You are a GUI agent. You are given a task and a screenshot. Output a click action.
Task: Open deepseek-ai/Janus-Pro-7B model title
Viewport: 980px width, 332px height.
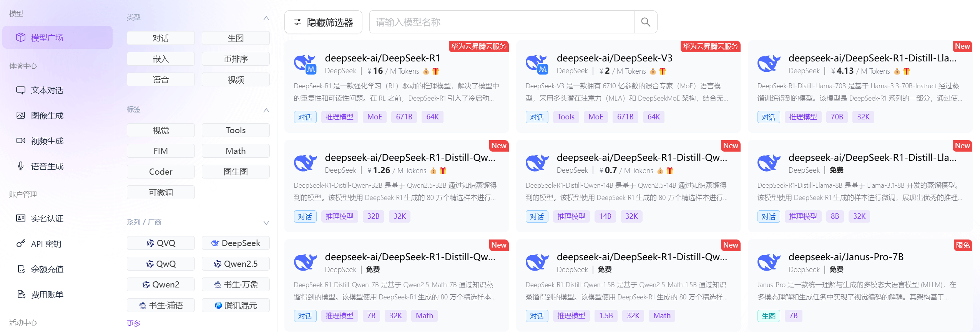(x=846, y=257)
